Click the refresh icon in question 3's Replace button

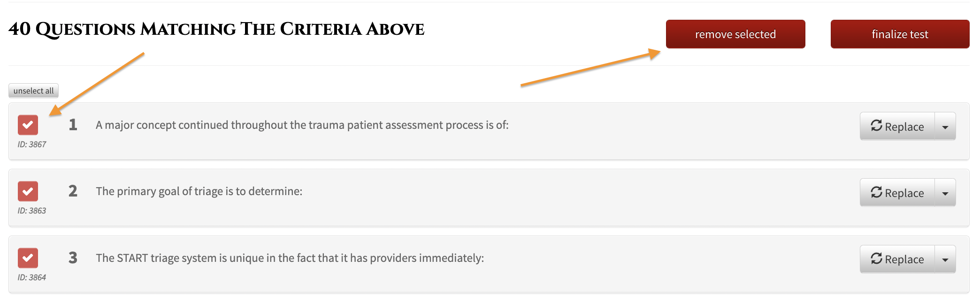pyautogui.click(x=876, y=258)
